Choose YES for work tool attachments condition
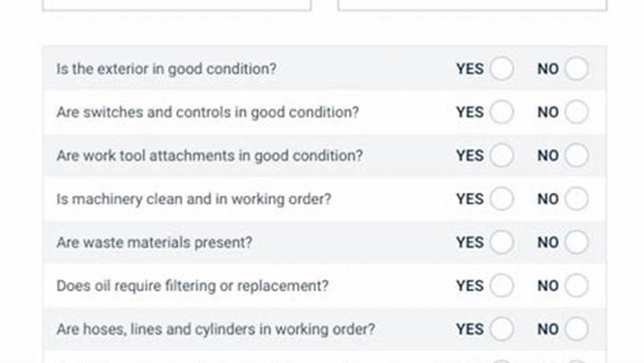Screen dimensions: 644x363 pos(502,156)
